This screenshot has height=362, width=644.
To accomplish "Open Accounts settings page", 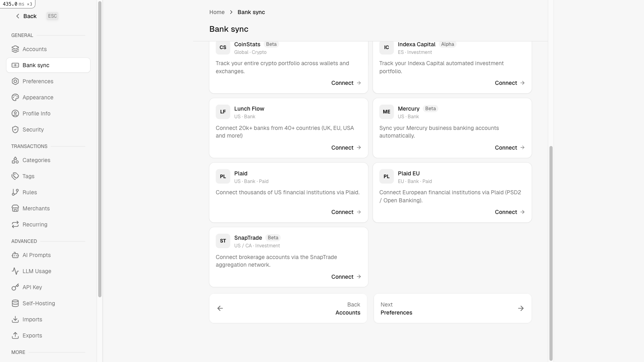I will point(48,49).
